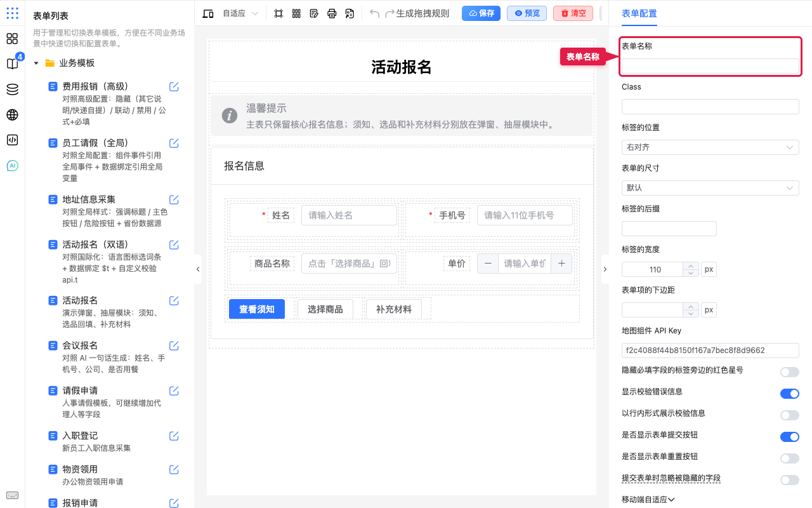Screen dimensions: 812x508
Task: Click the device preview icon in toolbar
Action: (x=208, y=13)
